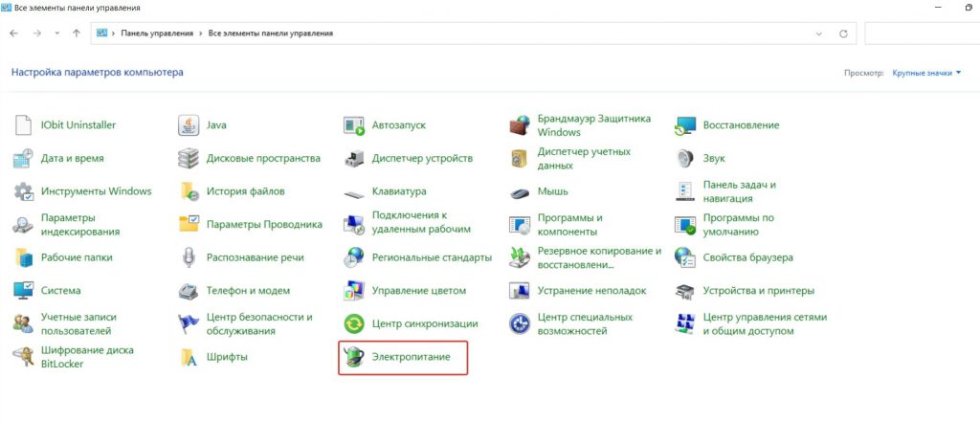980x422 pixels.
Task: Go up one level with the up arrow
Action: [77, 33]
